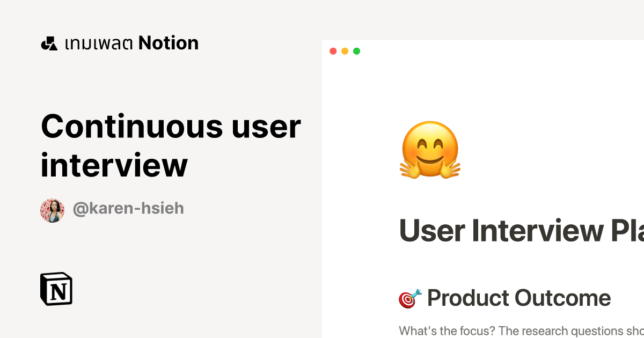Click the Product Outcome section heading

tap(518, 298)
